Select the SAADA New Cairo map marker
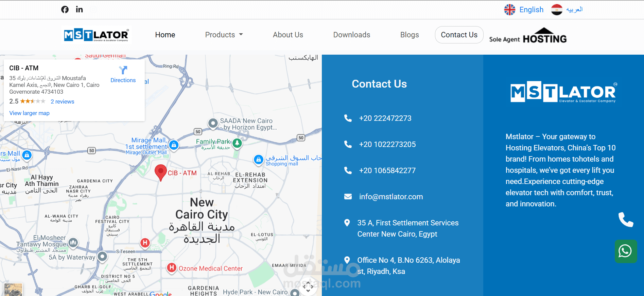The height and width of the screenshot is (296, 644). [213, 124]
